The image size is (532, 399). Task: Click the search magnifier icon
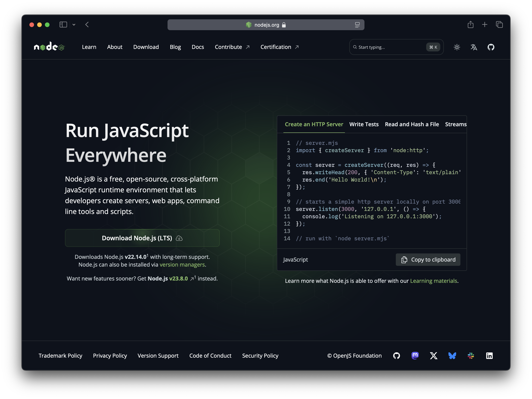point(355,47)
